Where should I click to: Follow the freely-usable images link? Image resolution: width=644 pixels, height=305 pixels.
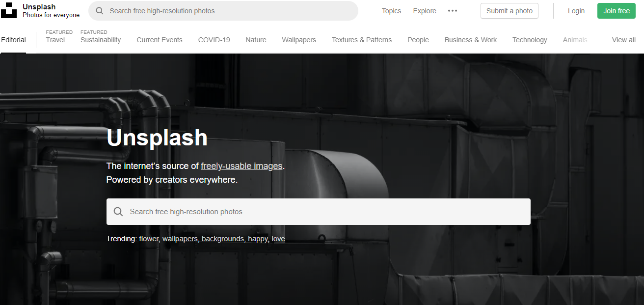coord(241,166)
